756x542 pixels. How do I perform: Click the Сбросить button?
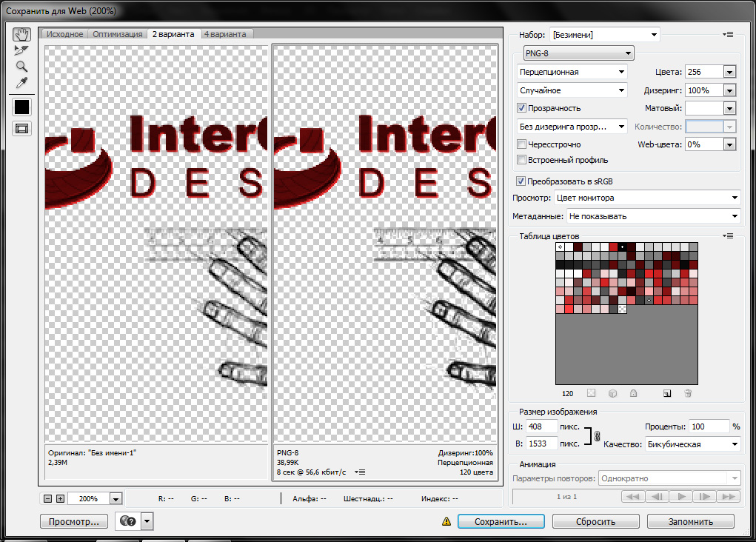tap(595, 521)
